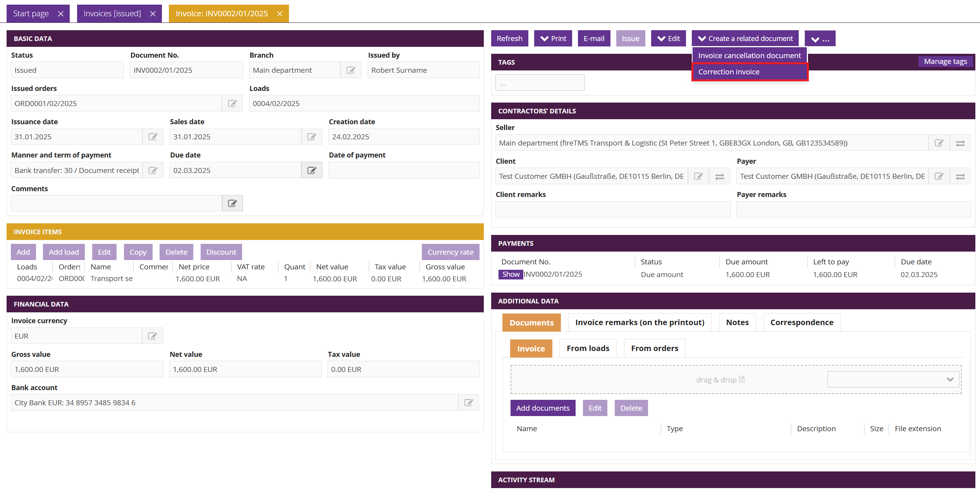Expand the more options '...' dropdown

820,39
